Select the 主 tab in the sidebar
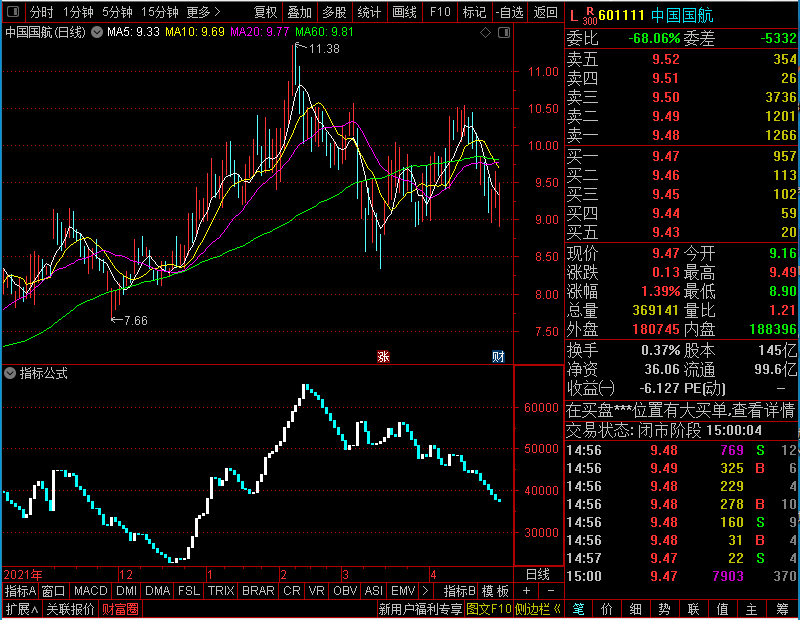800x620 pixels. click(x=752, y=609)
